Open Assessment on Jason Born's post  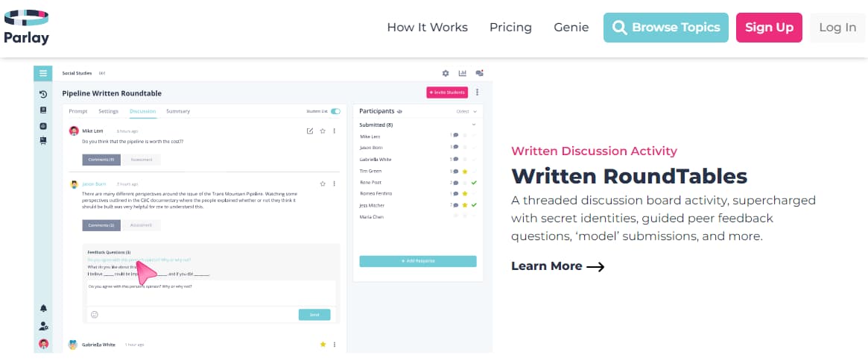pyautogui.click(x=141, y=225)
